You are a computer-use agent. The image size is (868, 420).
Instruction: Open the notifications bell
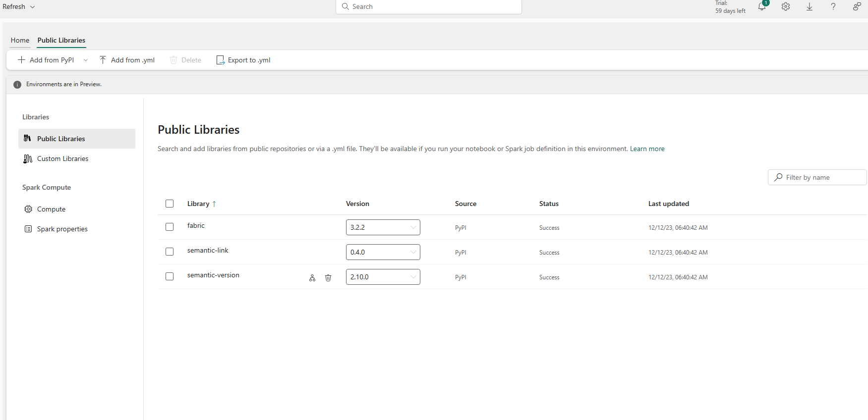point(762,6)
